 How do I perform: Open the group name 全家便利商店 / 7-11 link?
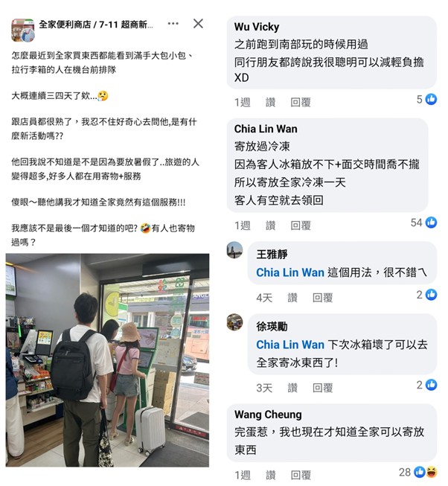coord(96,24)
